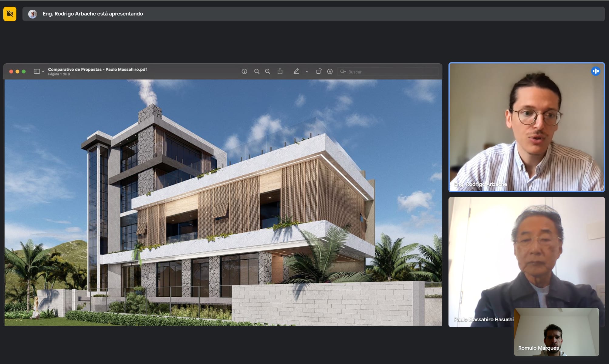This screenshot has width=609, height=364.
Task: Click Romulo Marques self-view thumbnail
Action: (x=556, y=332)
